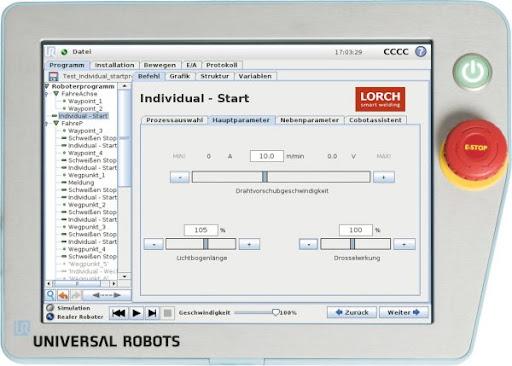Click the LORCH smart welding logo
This screenshot has height=366, width=512.
[380, 99]
